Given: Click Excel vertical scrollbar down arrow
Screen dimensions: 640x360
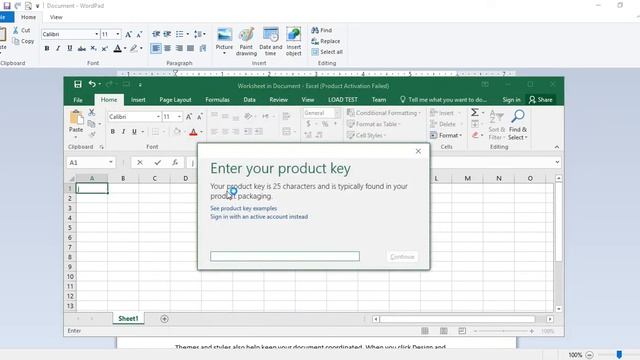Looking at the screenshot, I should tap(559, 309).
